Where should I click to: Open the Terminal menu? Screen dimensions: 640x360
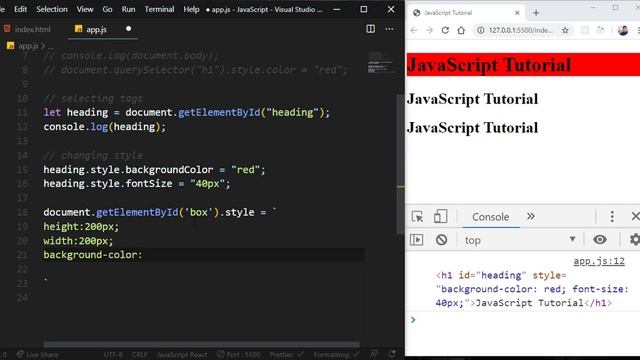[159, 9]
